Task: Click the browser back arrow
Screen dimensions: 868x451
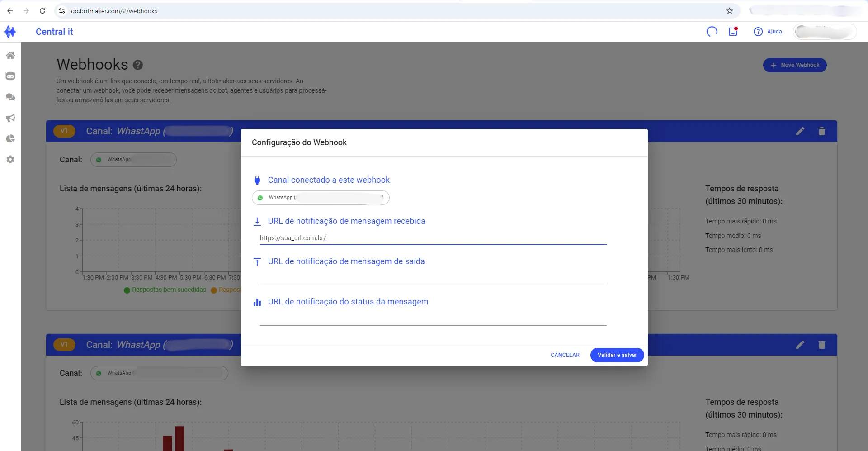Action: [10, 11]
